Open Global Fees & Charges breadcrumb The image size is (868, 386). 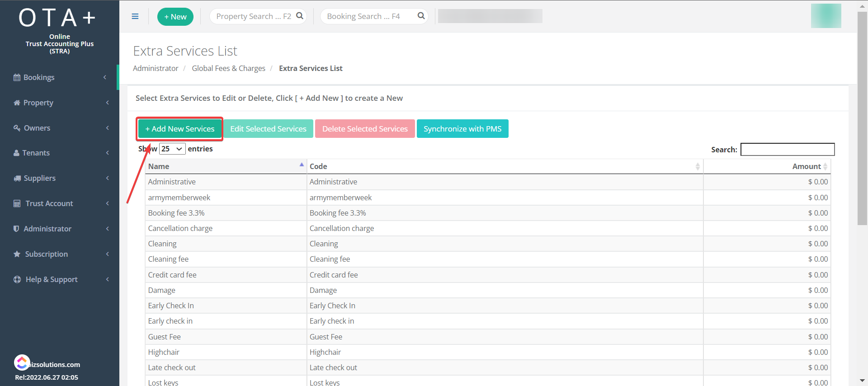[228, 68]
